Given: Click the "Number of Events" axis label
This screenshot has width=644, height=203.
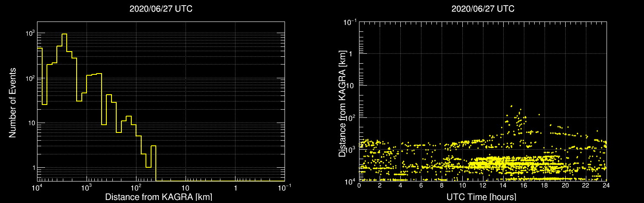Looking at the screenshot, I should coord(12,102).
